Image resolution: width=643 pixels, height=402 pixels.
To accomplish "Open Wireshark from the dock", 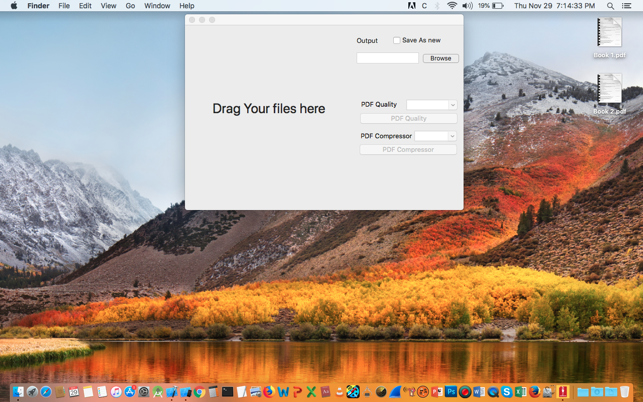I will point(395,392).
